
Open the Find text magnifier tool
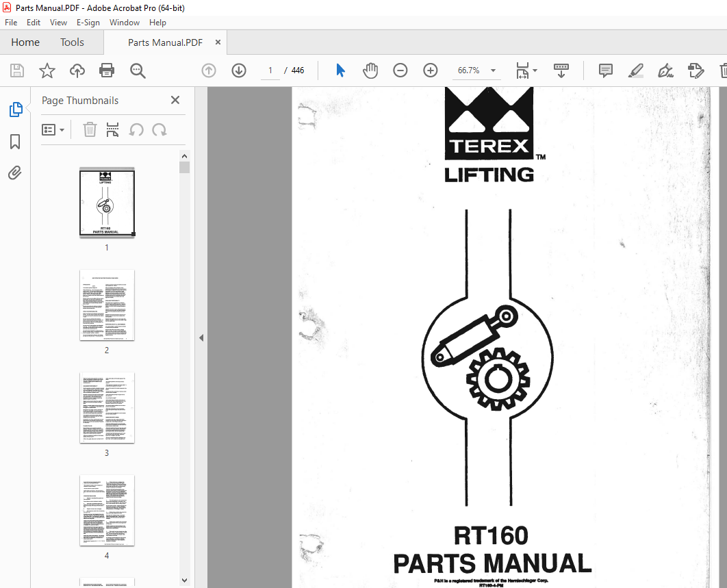(x=138, y=71)
